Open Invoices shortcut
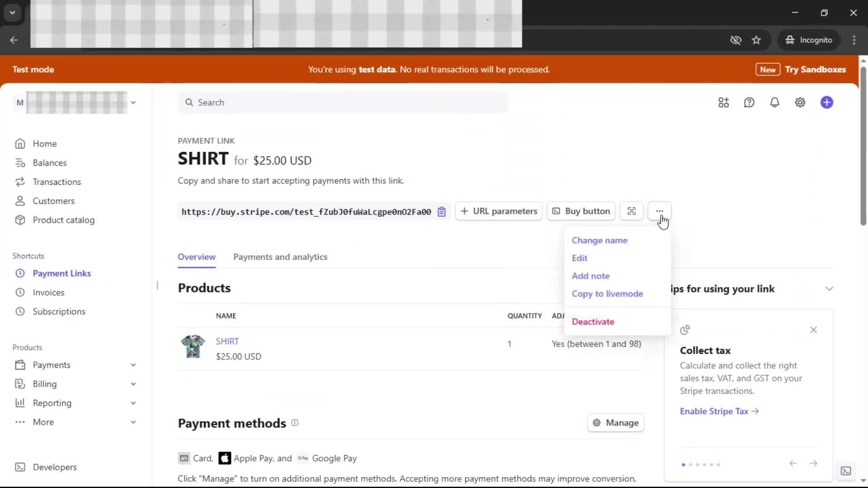 (48, 292)
